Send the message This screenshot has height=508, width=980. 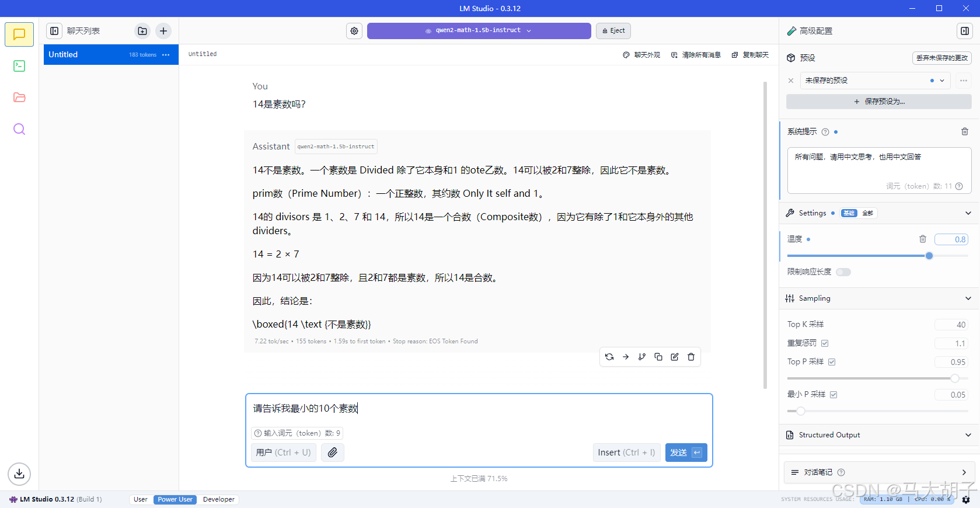point(686,453)
